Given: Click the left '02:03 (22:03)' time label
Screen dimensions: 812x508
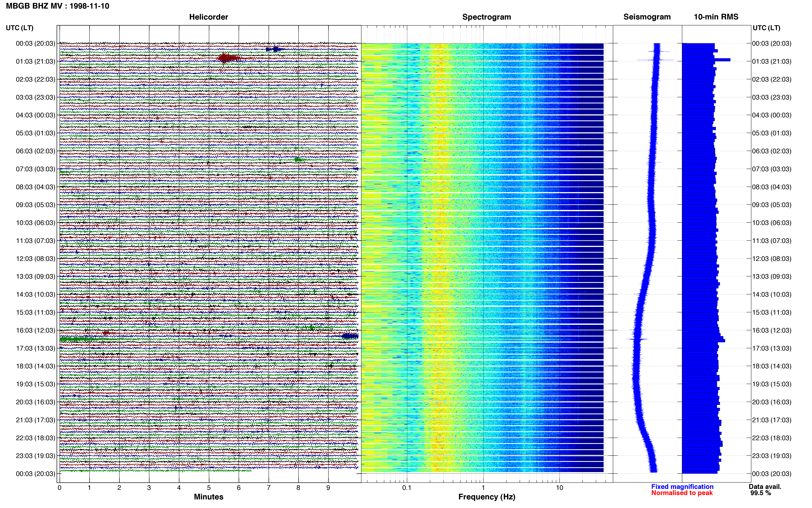Looking at the screenshot, I should point(36,79).
